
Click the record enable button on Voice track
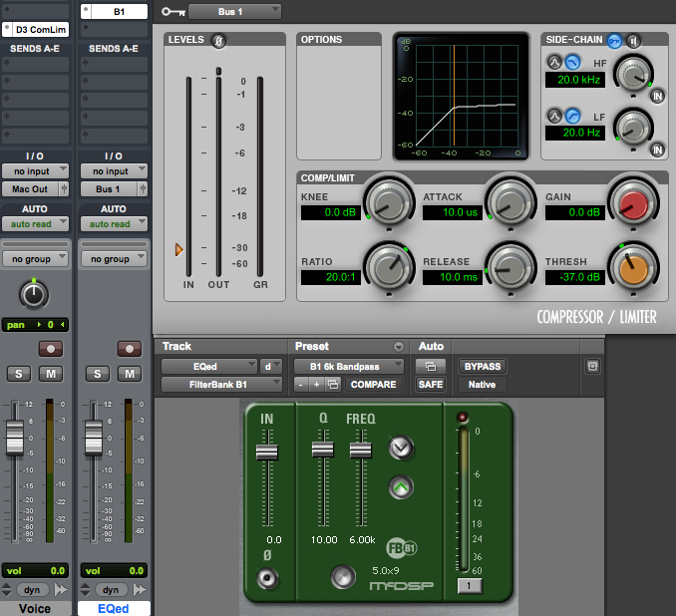[x=49, y=348]
